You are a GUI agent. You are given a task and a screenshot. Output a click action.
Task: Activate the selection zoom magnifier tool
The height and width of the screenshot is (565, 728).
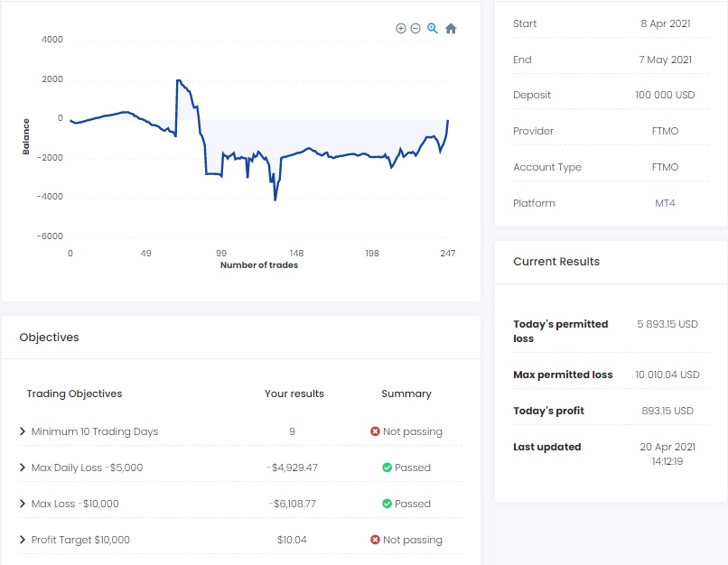pos(433,28)
